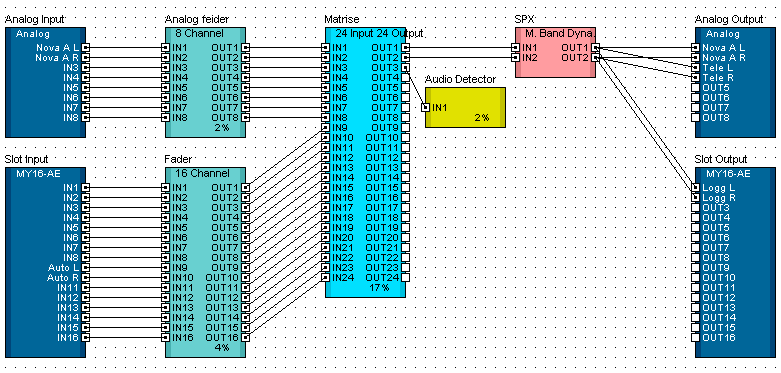
Task: Click the Tele R port on Analog Output
Action: click(x=695, y=78)
